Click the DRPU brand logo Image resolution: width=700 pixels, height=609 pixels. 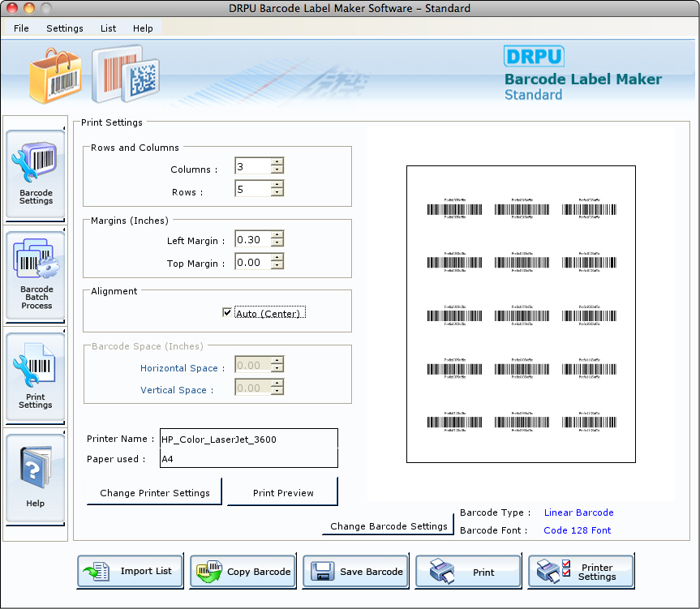[x=534, y=56]
